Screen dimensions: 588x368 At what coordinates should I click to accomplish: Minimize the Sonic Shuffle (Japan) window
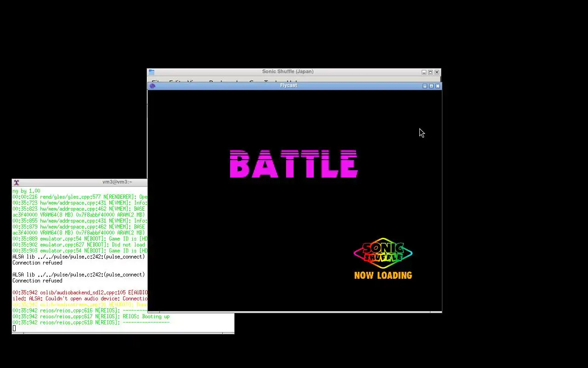tap(424, 72)
